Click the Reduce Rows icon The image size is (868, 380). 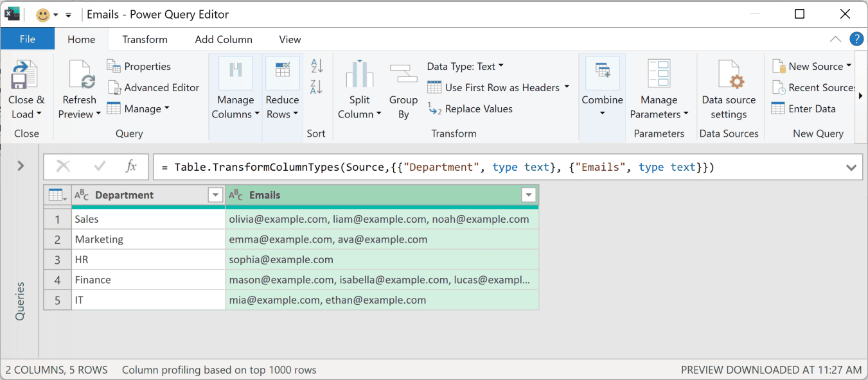[x=282, y=73]
